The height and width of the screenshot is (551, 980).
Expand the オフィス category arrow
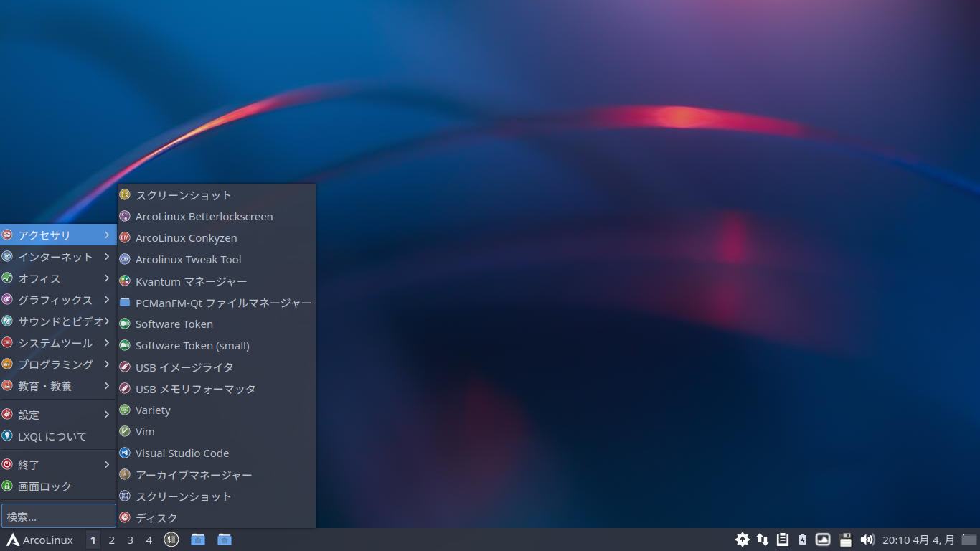pyautogui.click(x=107, y=278)
